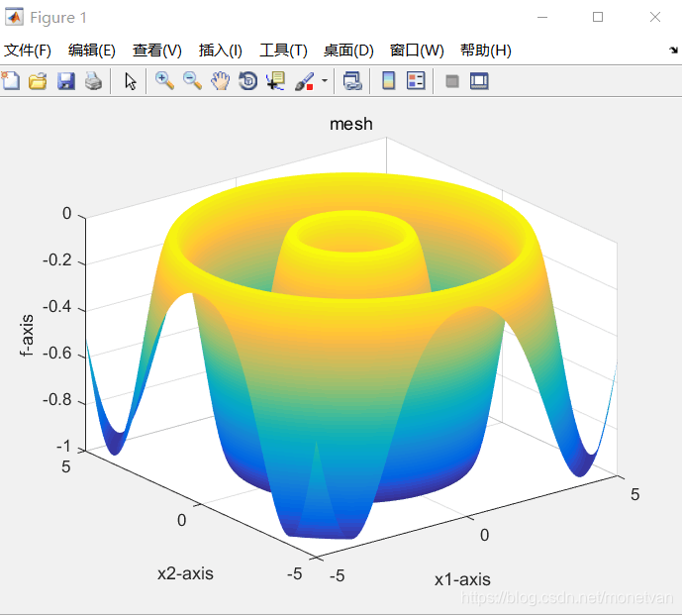Open the 编辑(E) menu
682x616 pixels.
coord(92,51)
